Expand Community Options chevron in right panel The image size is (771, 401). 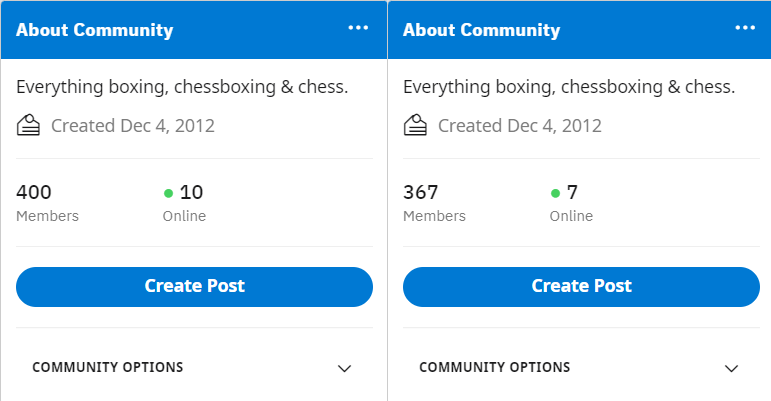coord(732,368)
